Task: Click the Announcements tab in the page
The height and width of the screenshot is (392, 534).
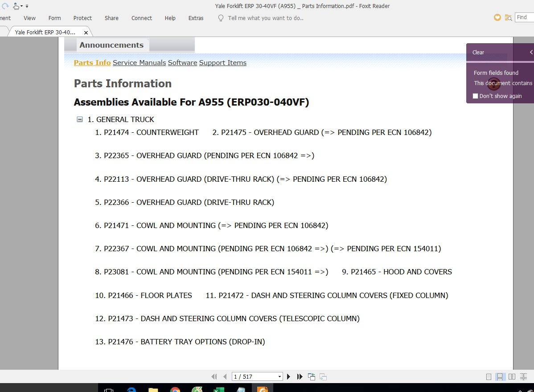Action: 111,45
